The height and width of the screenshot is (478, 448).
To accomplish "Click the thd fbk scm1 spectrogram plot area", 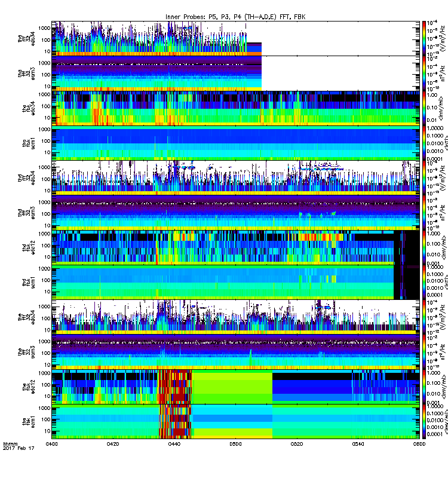I will [x=235, y=282].
